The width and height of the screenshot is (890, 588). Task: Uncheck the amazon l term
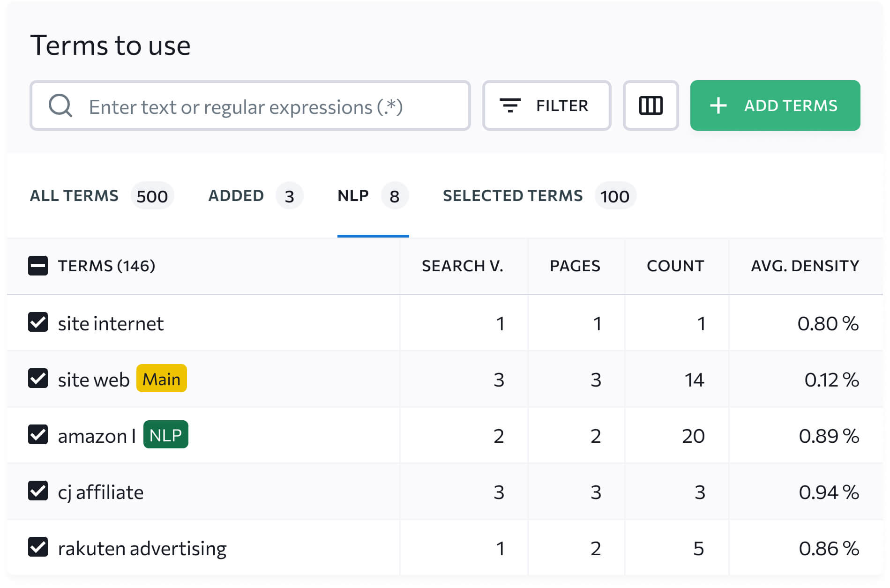pos(38,435)
